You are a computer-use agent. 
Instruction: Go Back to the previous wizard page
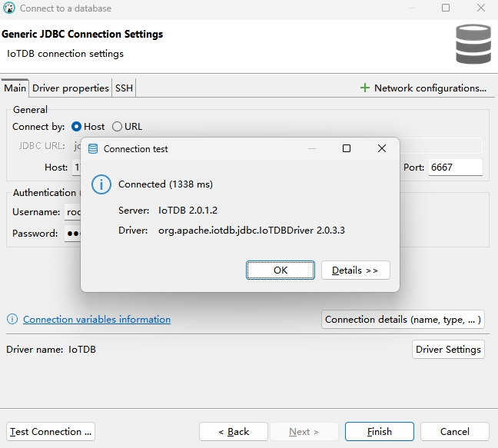point(234,432)
